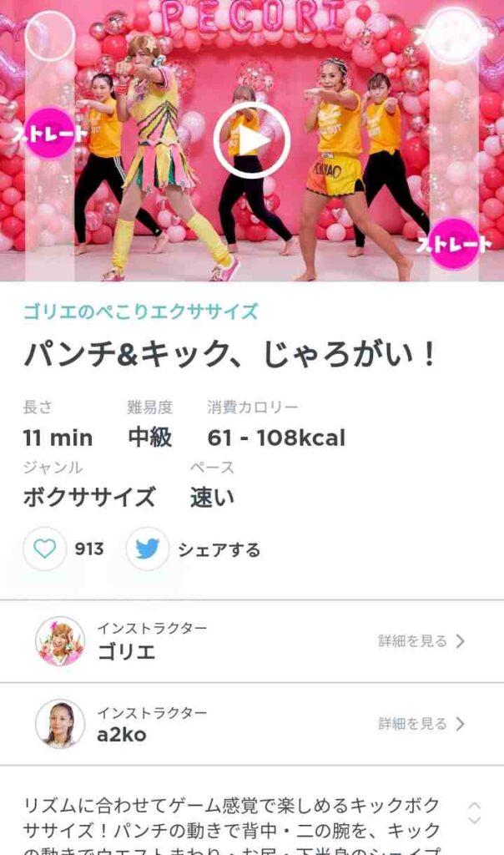This screenshot has height=855, width=504.
Task: Tap the glowing circle target top-right
Action: [454, 35]
